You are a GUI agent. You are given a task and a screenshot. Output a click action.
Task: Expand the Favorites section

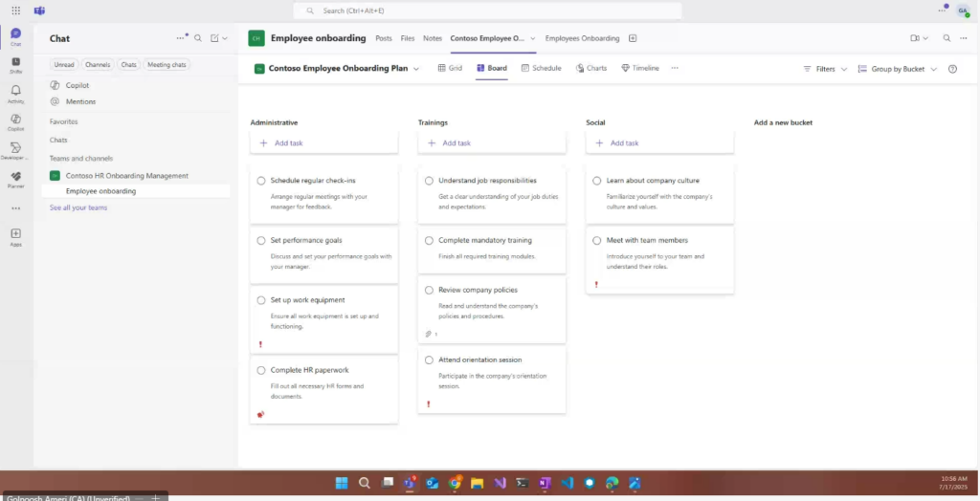click(x=64, y=121)
